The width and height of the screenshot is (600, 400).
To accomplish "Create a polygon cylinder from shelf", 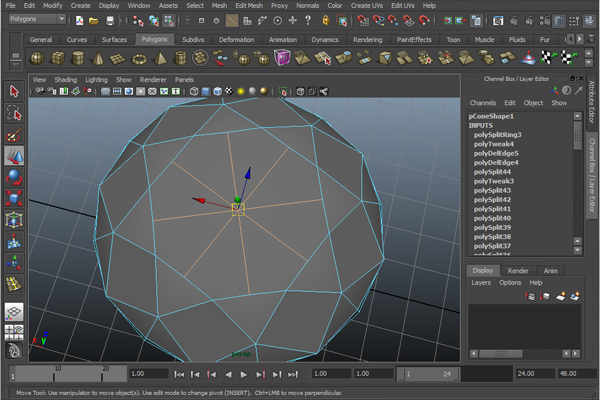I will click(78, 58).
